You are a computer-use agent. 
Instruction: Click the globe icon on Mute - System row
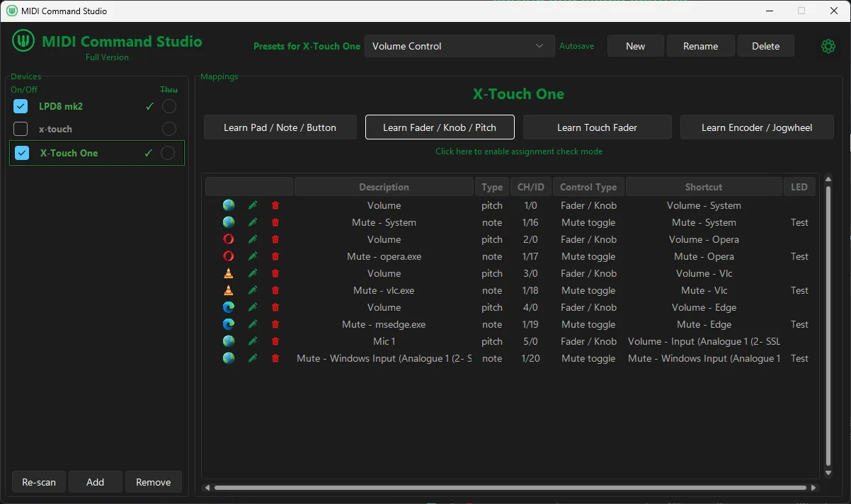229,222
